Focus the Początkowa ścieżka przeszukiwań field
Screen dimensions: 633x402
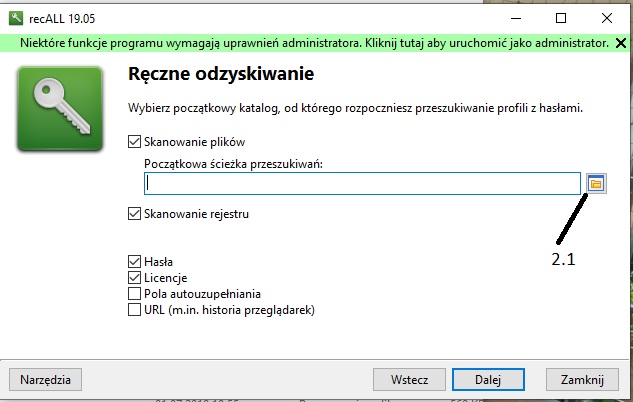pos(362,184)
